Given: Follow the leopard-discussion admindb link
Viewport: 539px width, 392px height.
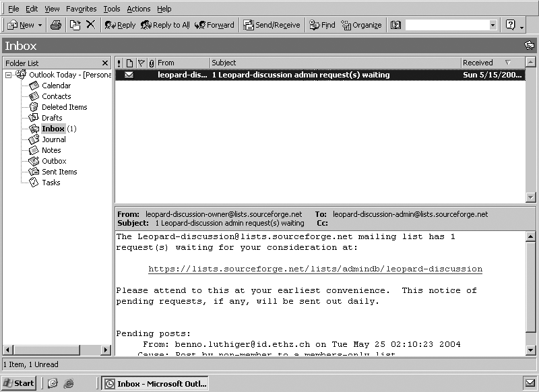Looking at the screenshot, I should coord(314,268).
